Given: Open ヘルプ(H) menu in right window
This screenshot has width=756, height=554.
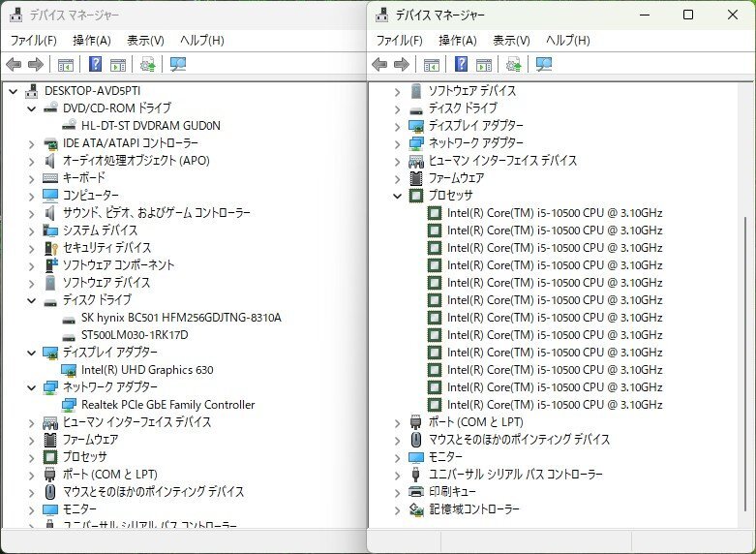Looking at the screenshot, I should 568,40.
